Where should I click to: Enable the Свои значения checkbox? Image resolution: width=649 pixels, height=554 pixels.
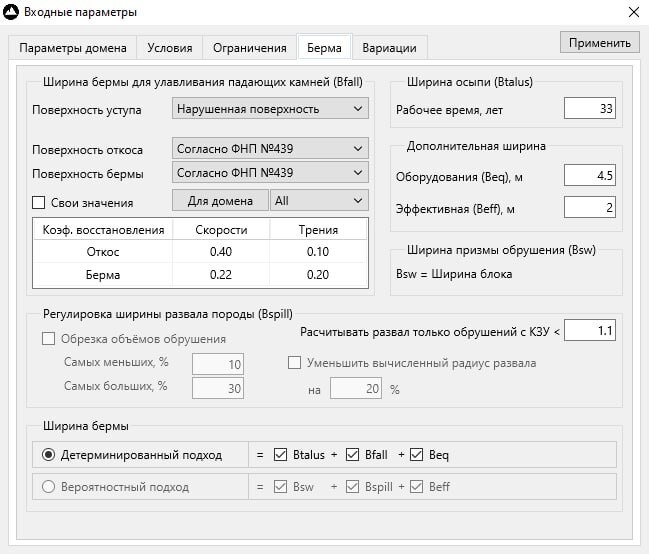click(x=38, y=202)
